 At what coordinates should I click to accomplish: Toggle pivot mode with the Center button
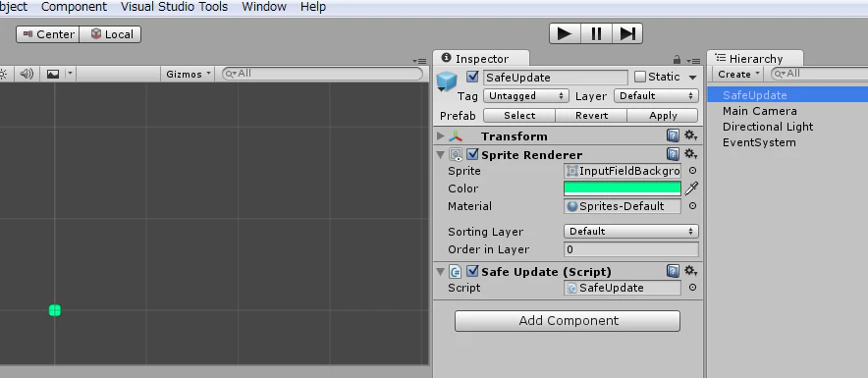tap(48, 34)
